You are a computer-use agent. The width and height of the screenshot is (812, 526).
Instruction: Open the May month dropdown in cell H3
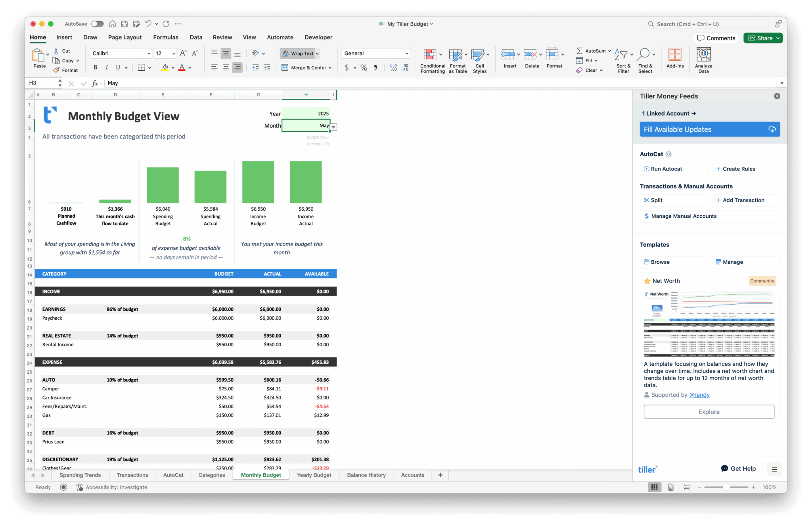tap(333, 127)
